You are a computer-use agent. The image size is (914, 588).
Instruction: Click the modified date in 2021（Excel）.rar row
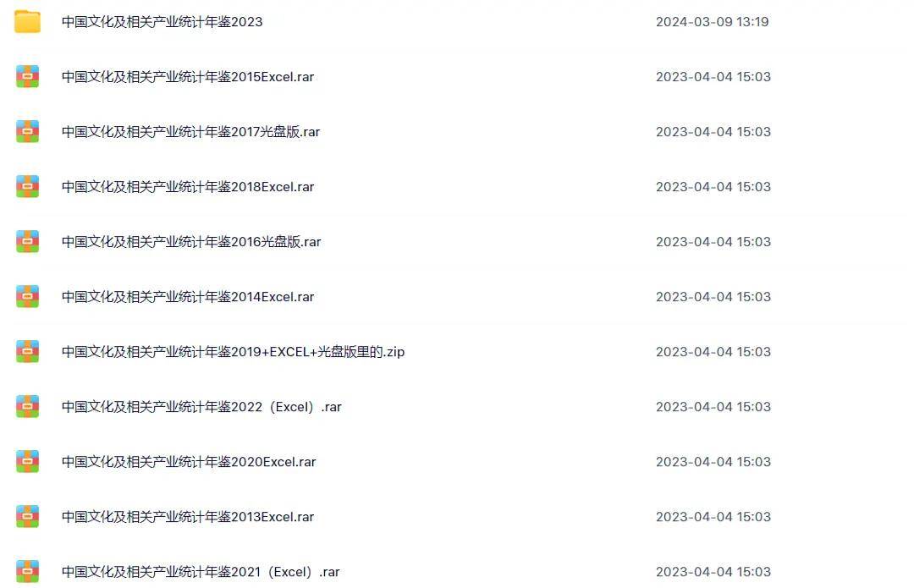tap(713, 572)
